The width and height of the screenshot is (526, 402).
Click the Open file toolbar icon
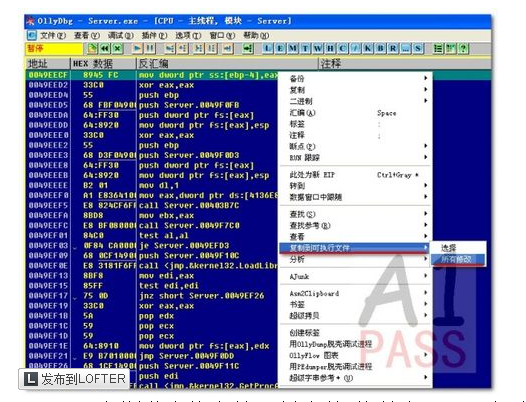93,49
